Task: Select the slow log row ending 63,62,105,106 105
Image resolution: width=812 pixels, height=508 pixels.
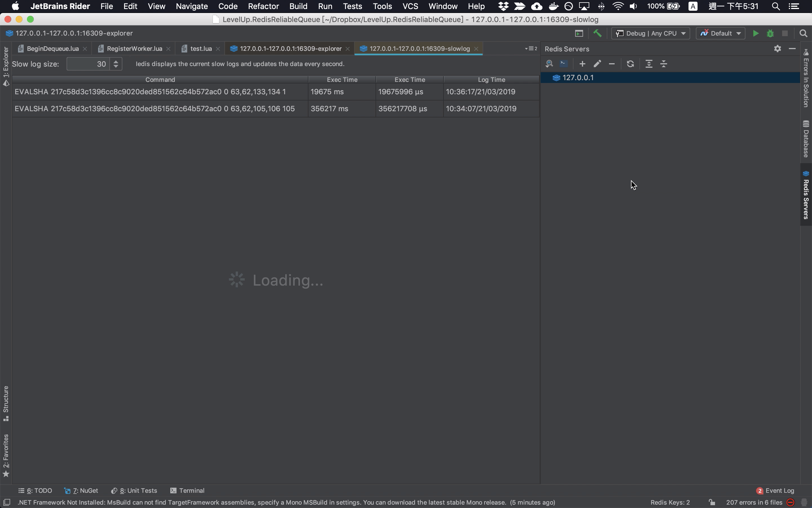Action: pyautogui.click(x=276, y=109)
